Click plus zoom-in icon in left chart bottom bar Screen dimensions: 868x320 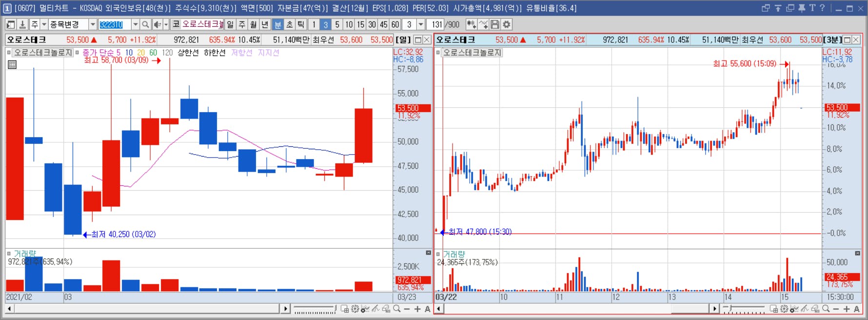(417, 309)
